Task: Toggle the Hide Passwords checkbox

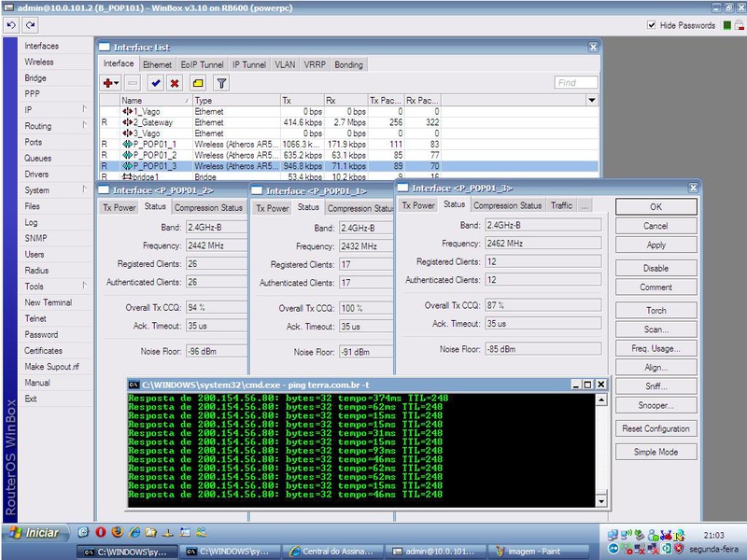Action: (651, 25)
